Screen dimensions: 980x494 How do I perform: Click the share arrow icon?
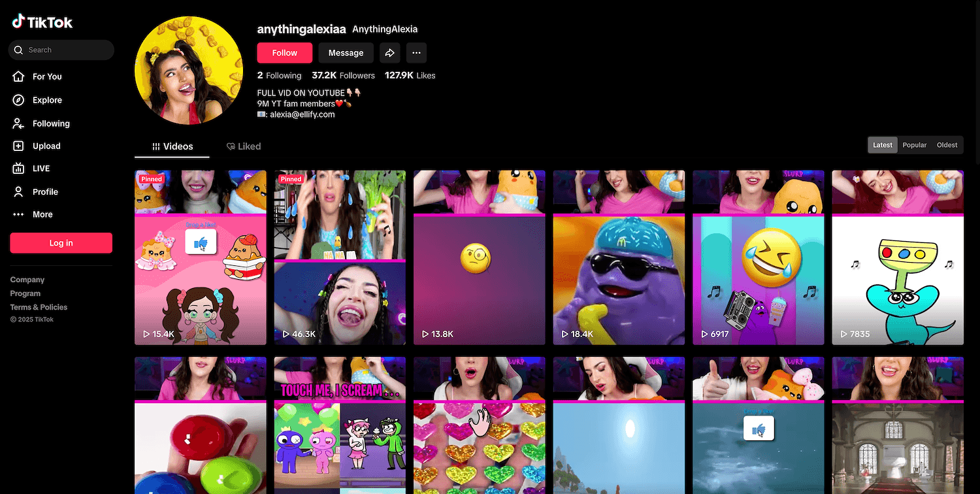click(389, 53)
